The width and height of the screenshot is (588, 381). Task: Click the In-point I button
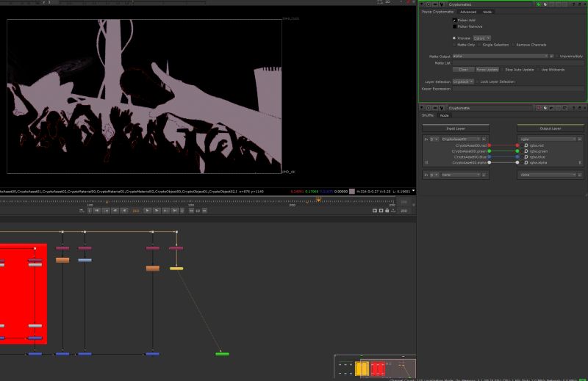click(x=89, y=211)
